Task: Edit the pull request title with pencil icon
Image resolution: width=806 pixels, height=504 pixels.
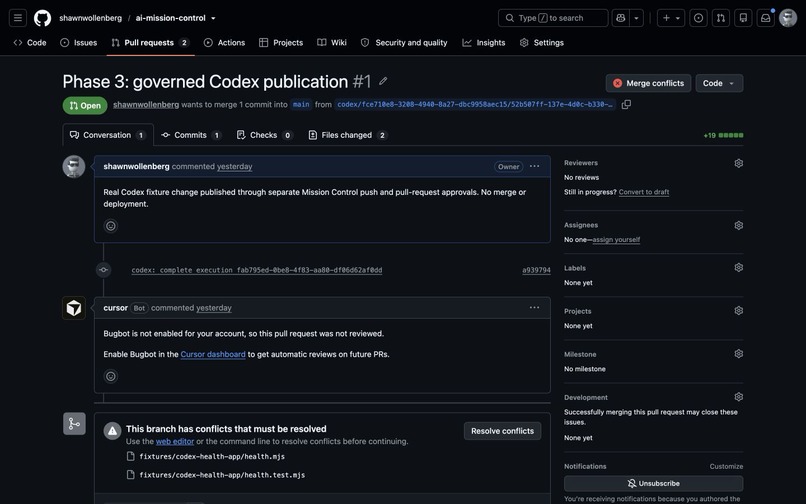Action: coord(383,81)
